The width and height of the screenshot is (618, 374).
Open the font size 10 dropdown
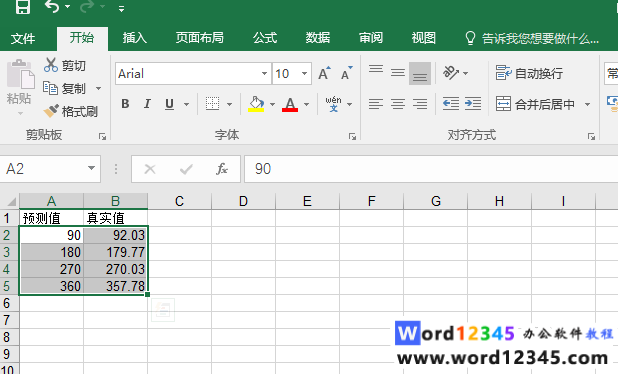pyautogui.click(x=304, y=73)
